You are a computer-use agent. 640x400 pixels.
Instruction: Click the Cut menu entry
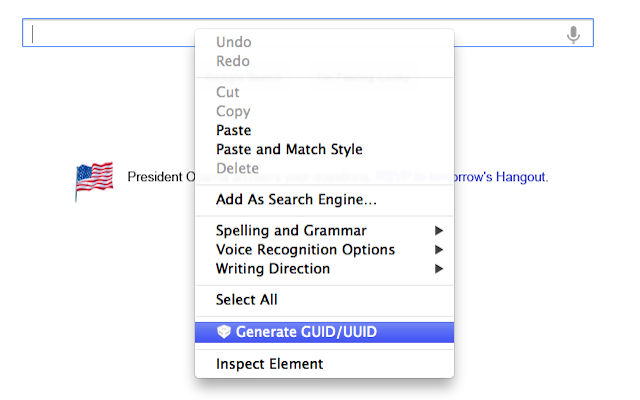228,92
